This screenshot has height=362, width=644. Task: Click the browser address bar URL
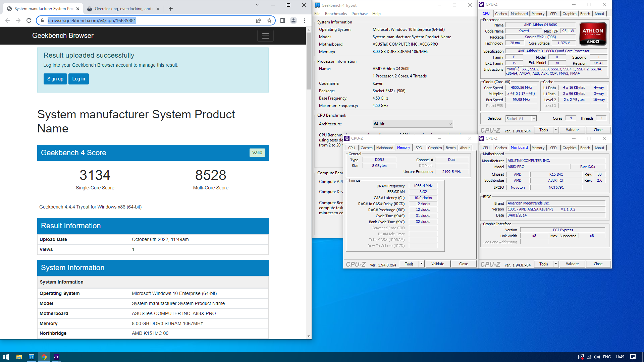pyautogui.click(x=92, y=20)
